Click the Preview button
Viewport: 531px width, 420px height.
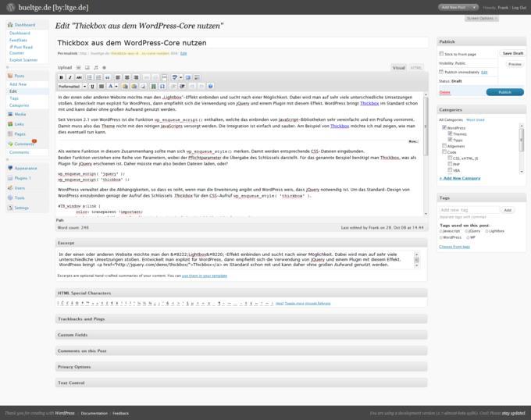515,64
